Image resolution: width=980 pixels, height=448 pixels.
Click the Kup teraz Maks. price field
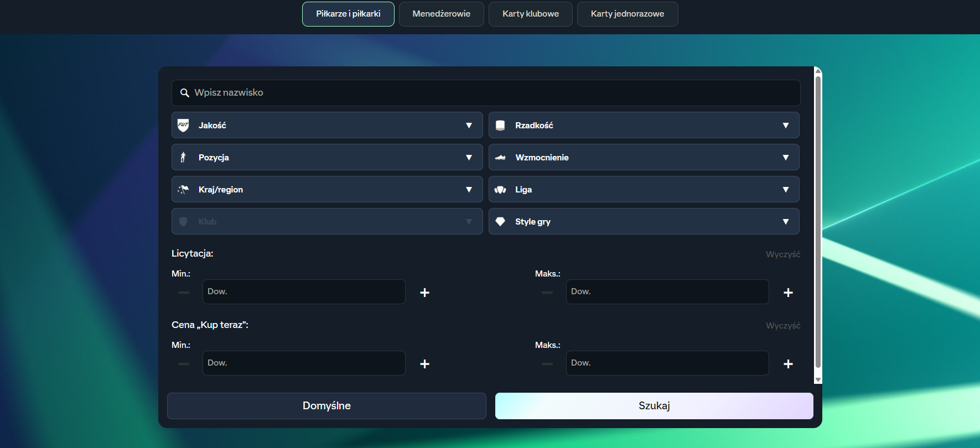(x=667, y=363)
